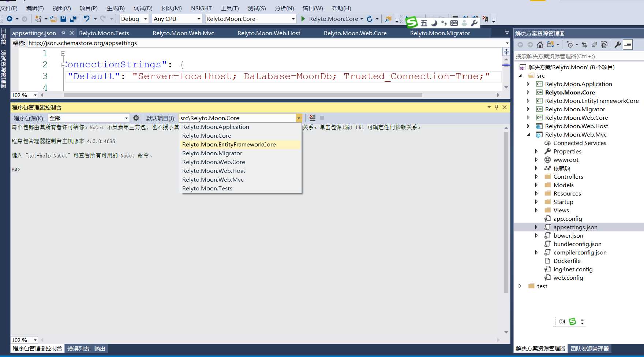The height and width of the screenshot is (357, 644).
Task: Click Home icon in Solution Explorer toolbar
Action: pos(540,45)
